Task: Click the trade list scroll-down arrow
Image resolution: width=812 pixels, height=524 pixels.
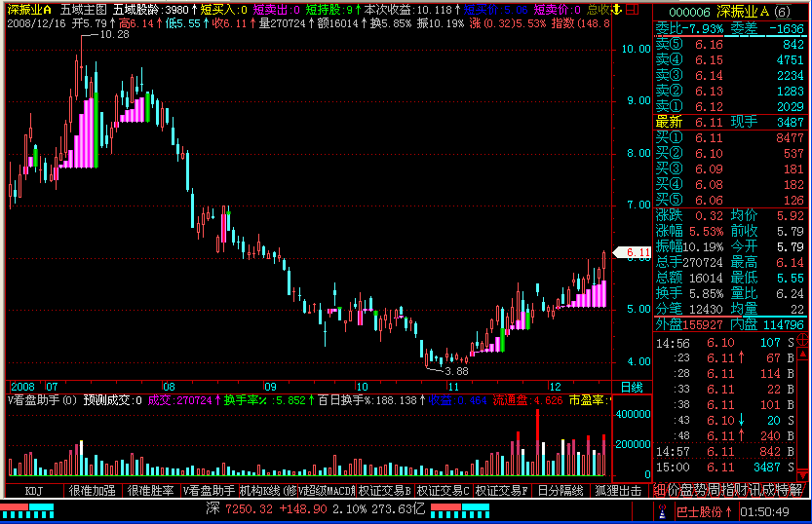Action: [802, 475]
